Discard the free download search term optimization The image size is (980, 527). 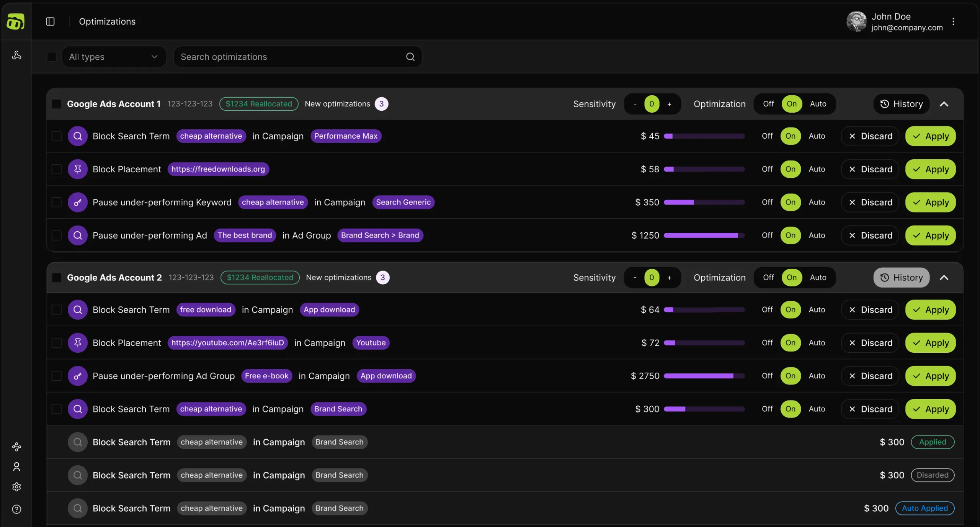pos(870,310)
